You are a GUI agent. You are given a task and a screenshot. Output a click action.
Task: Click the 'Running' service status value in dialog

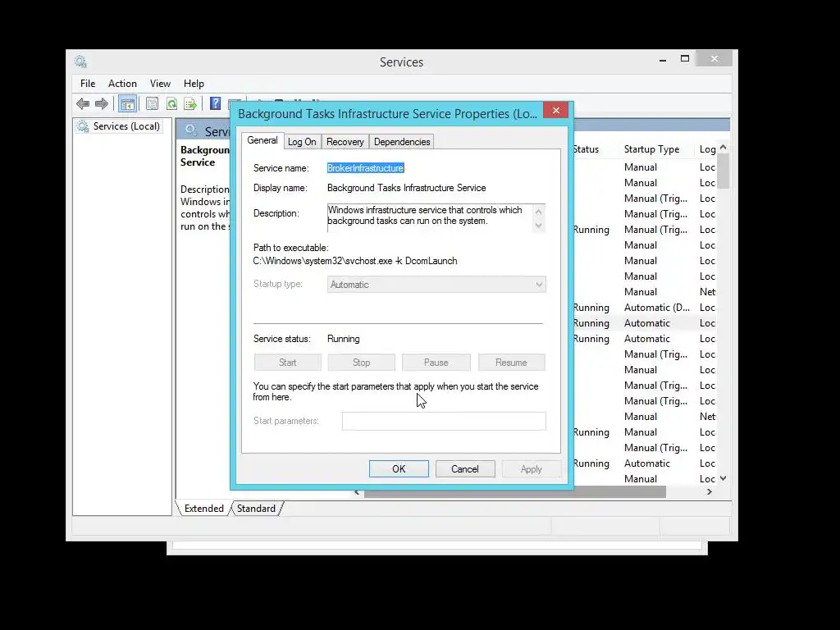click(x=344, y=339)
